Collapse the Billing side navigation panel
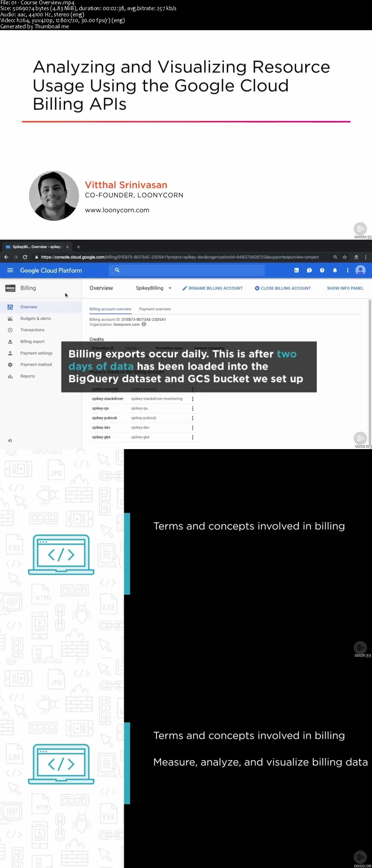 click(10, 440)
